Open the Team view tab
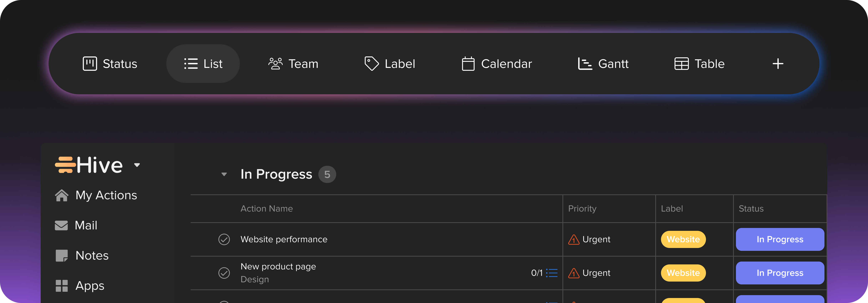Screen dimensions: 868x303 [x=293, y=64]
